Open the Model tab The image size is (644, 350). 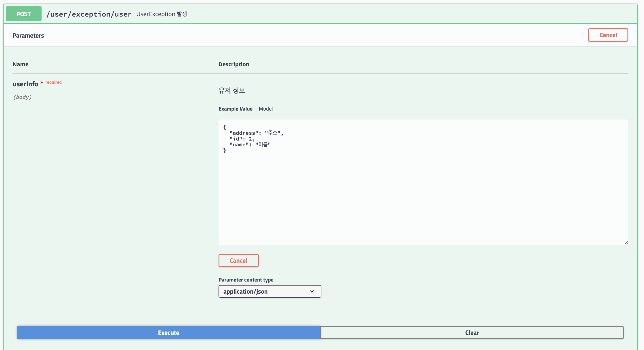(265, 109)
